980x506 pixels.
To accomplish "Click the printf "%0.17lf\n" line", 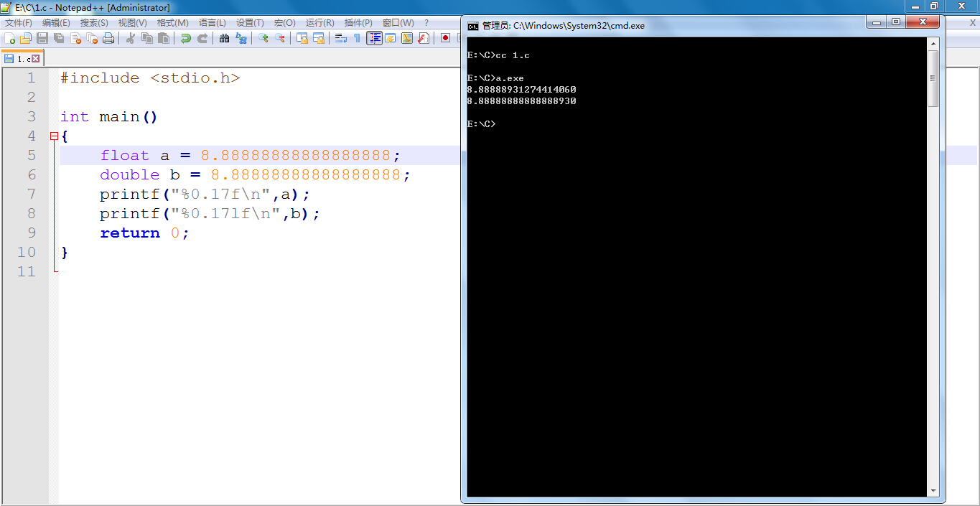I will (210, 213).
